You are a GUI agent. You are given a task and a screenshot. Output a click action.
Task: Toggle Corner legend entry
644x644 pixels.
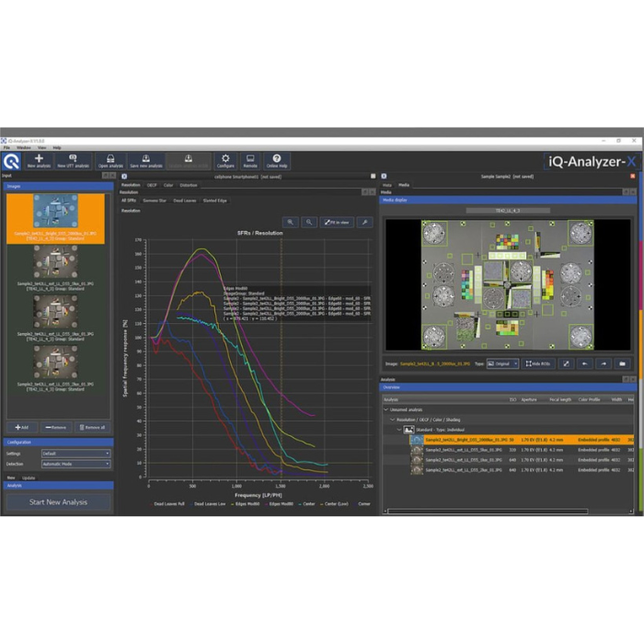click(x=362, y=504)
